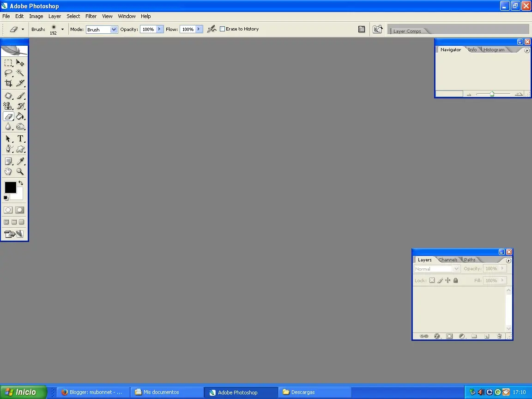Open the blending Mode dropdown
Viewport: 532px width, 399px height.
tap(102, 29)
